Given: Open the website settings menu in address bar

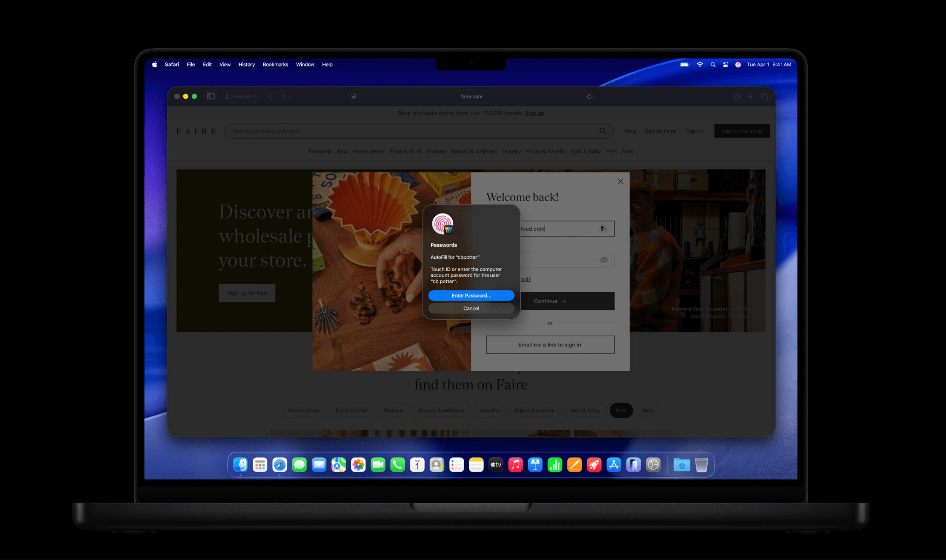Looking at the screenshot, I should click(x=354, y=96).
